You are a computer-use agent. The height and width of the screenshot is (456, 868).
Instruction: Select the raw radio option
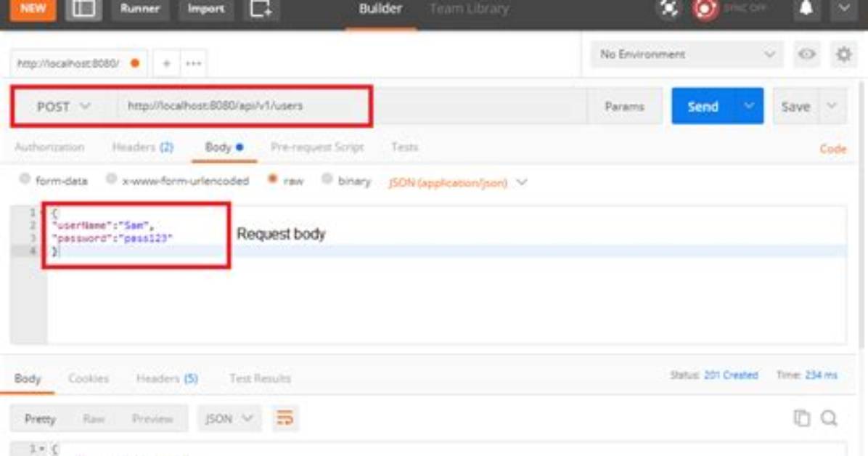click(272, 179)
